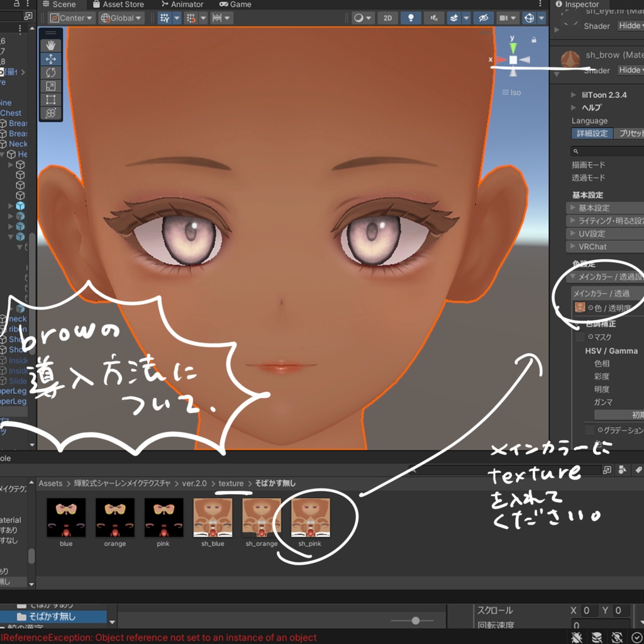Switch to the Scene tab

[60, 4]
